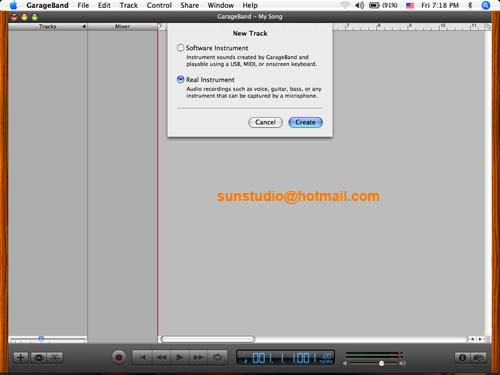Click the time position display
The width and height of the screenshot is (500, 375).
[x=284, y=358]
